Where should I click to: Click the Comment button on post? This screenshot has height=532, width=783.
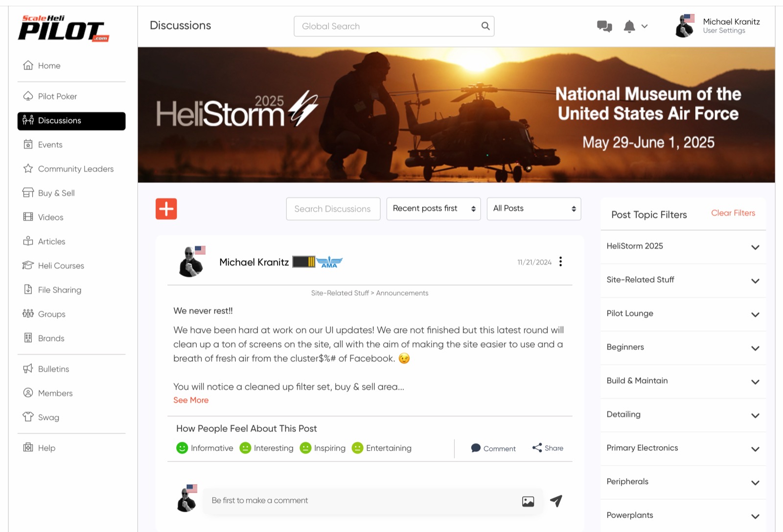(493, 448)
